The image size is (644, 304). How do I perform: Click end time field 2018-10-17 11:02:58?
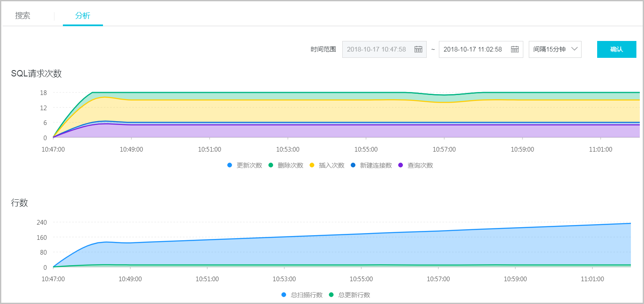481,49
